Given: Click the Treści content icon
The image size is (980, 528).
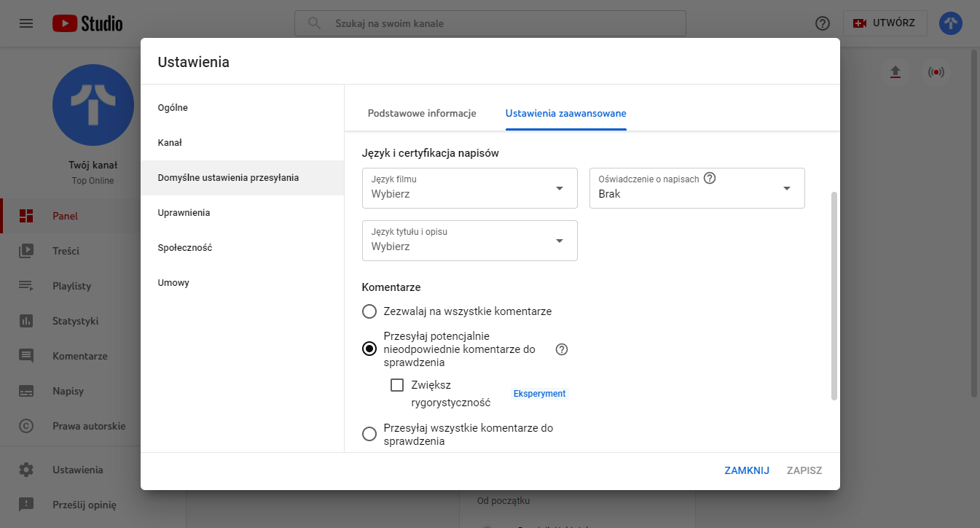Looking at the screenshot, I should point(26,251).
